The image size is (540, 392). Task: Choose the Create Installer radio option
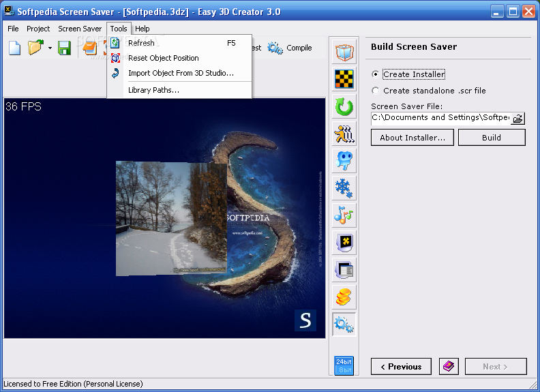click(x=408, y=74)
